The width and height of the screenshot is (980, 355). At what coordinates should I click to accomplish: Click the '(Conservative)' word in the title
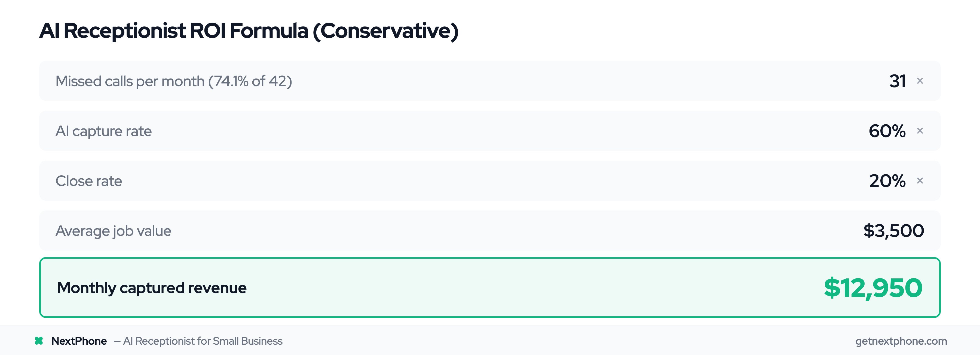coord(385,31)
